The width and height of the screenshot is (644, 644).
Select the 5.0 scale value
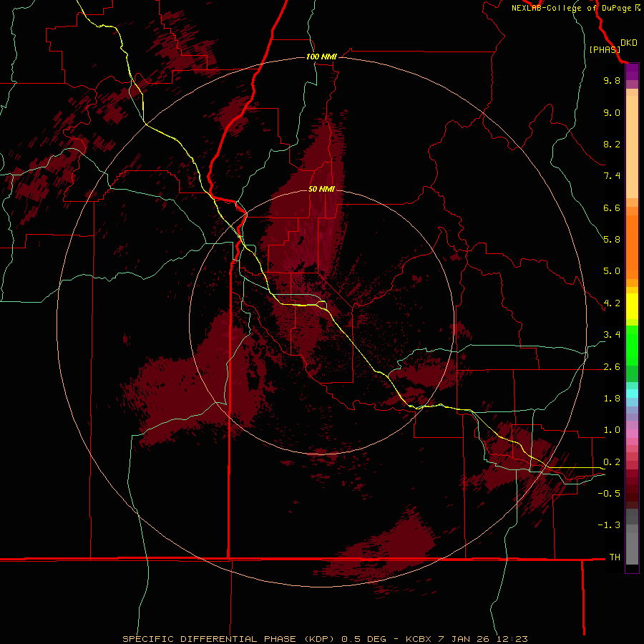tap(612, 271)
